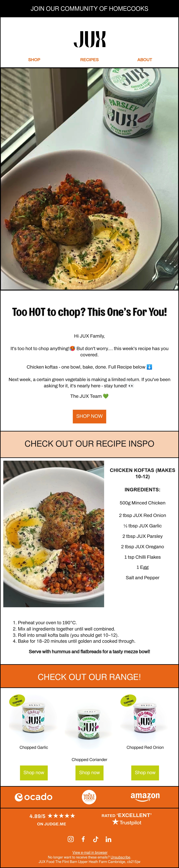
Task: Click the Ocado logo
Action: tap(34, 797)
